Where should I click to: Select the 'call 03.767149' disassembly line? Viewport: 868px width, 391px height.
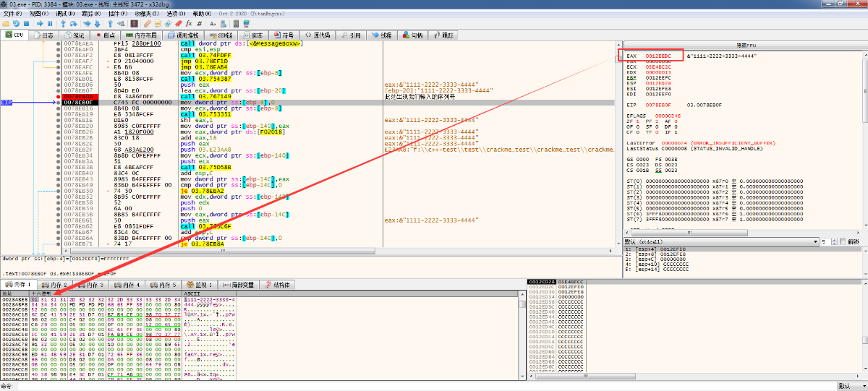[207, 95]
